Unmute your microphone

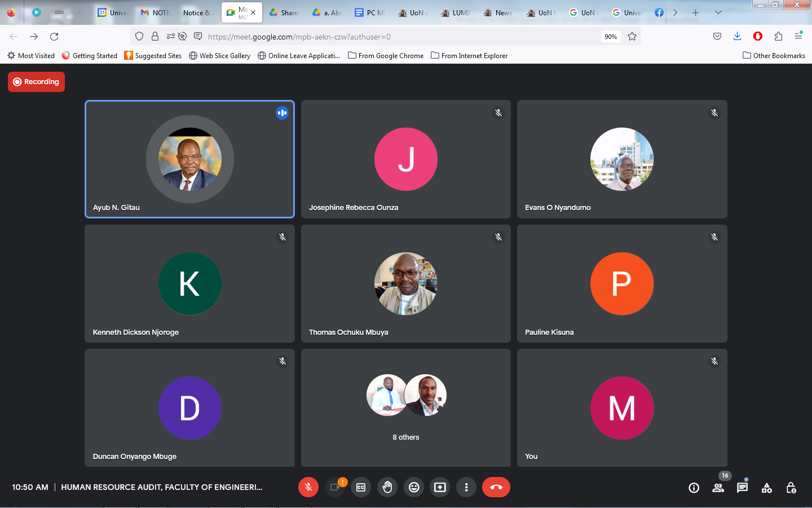(x=308, y=487)
